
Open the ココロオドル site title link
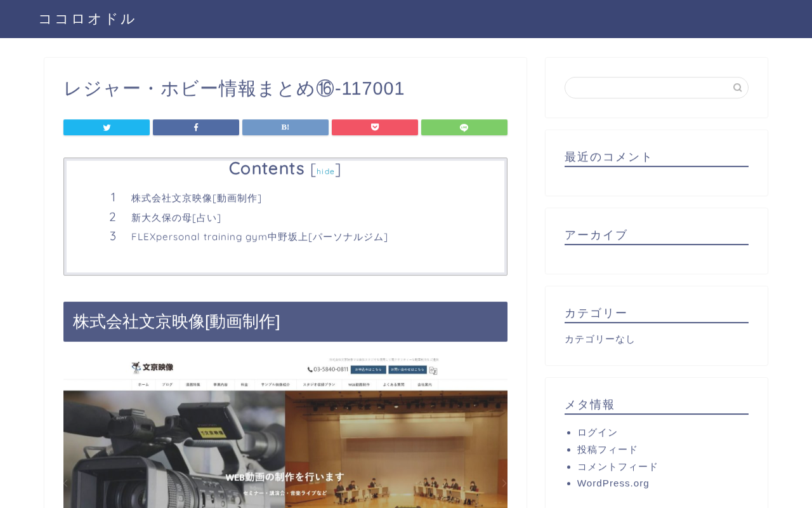[87, 19]
